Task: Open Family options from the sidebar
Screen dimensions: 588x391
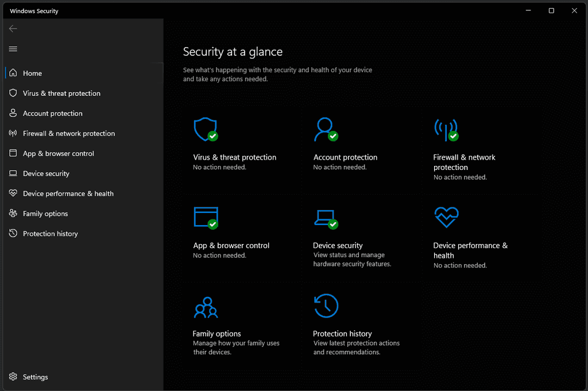Action: pos(46,213)
